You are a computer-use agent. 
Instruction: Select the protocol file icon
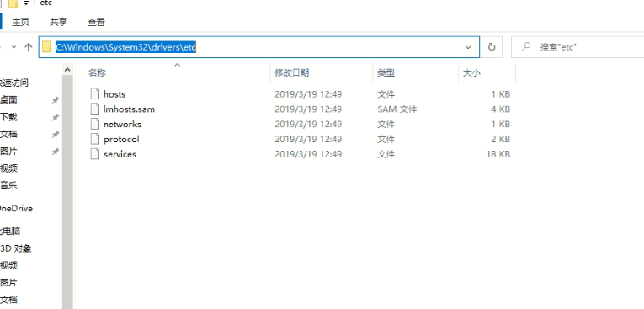(95, 139)
